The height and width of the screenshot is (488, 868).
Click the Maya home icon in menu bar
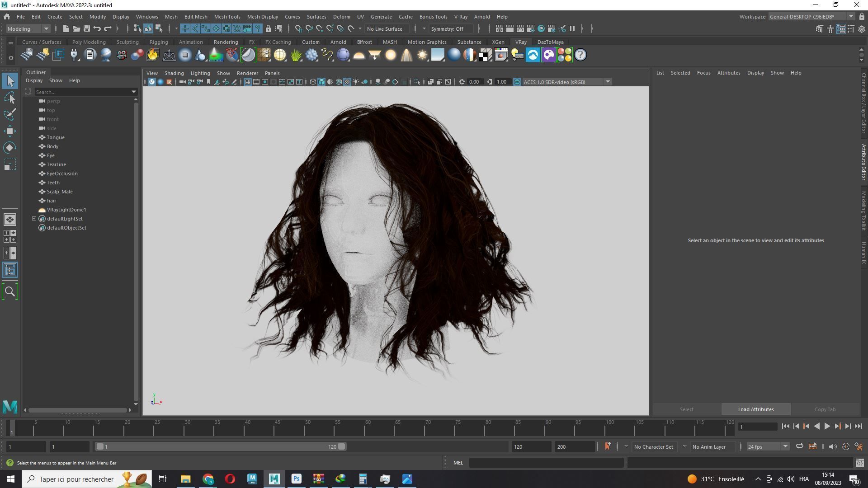coord(7,17)
